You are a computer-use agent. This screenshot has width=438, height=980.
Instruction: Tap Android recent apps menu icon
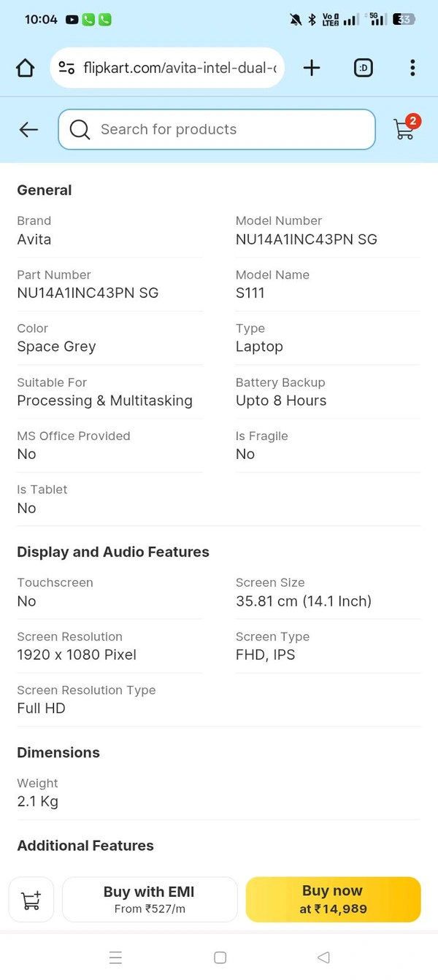click(115, 957)
